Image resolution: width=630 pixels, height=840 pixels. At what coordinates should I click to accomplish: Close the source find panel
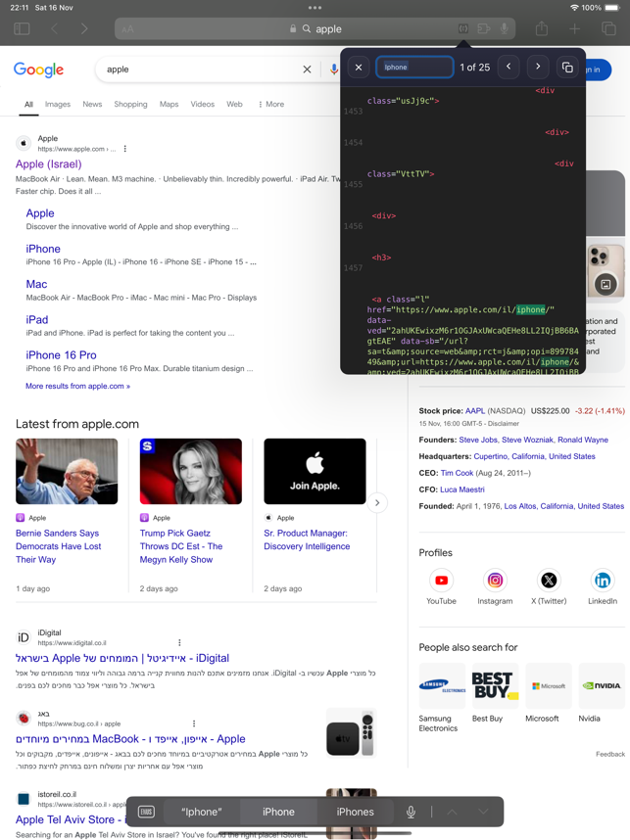pyautogui.click(x=359, y=67)
